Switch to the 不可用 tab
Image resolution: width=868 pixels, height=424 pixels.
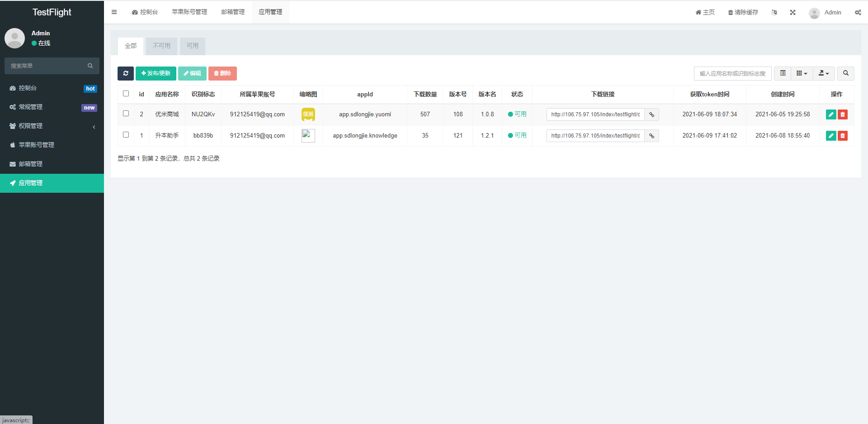tap(161, 46)
